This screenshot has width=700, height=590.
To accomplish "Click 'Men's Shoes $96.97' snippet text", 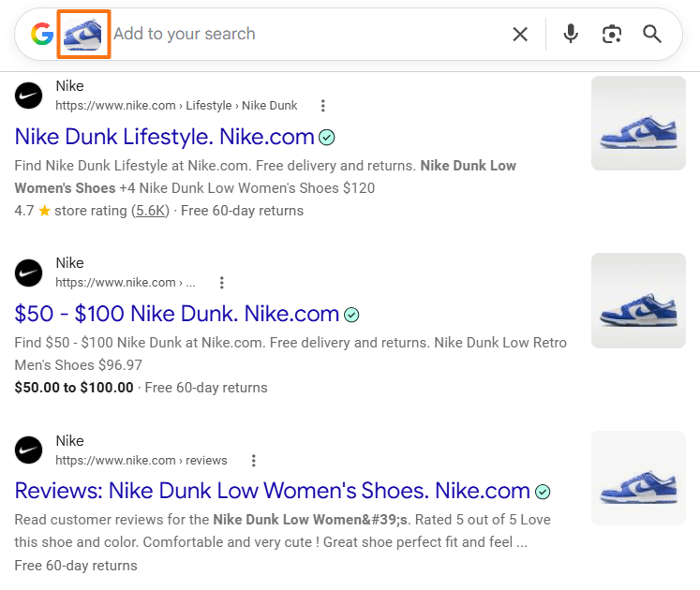I will point(78,365).
